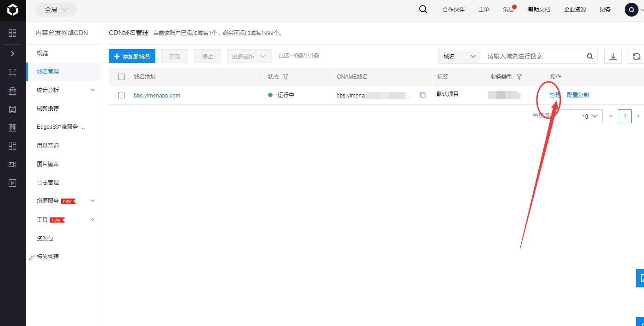This screenshot has height=326, width=644.
Task: Open 合作伙伴 in top bar
Action: click(x=454, y=10)
